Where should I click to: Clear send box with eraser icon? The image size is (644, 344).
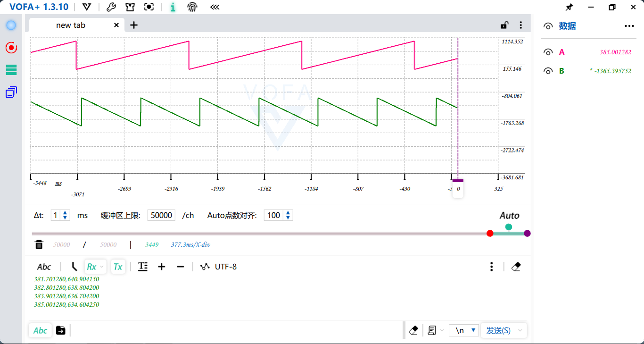coord(413,330)
